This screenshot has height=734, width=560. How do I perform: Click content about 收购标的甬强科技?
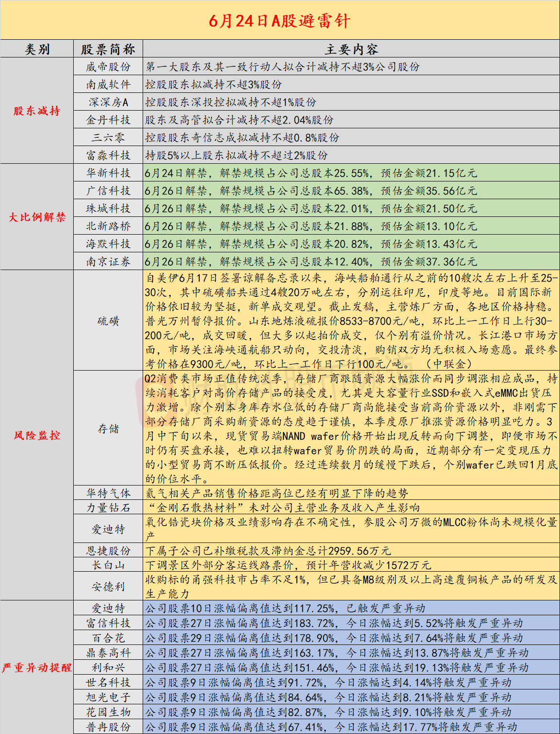[351, 587]
